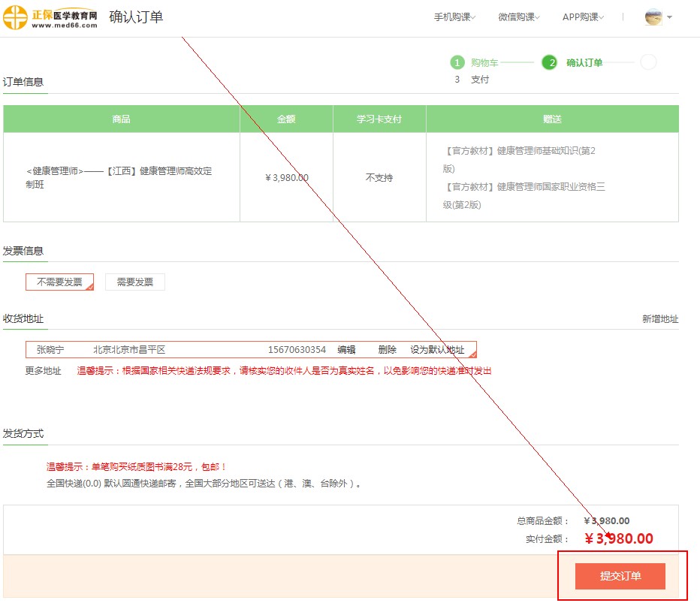Click the 健康管理师高效定制班 product name
700x603 pixels.
coord(119,177)
